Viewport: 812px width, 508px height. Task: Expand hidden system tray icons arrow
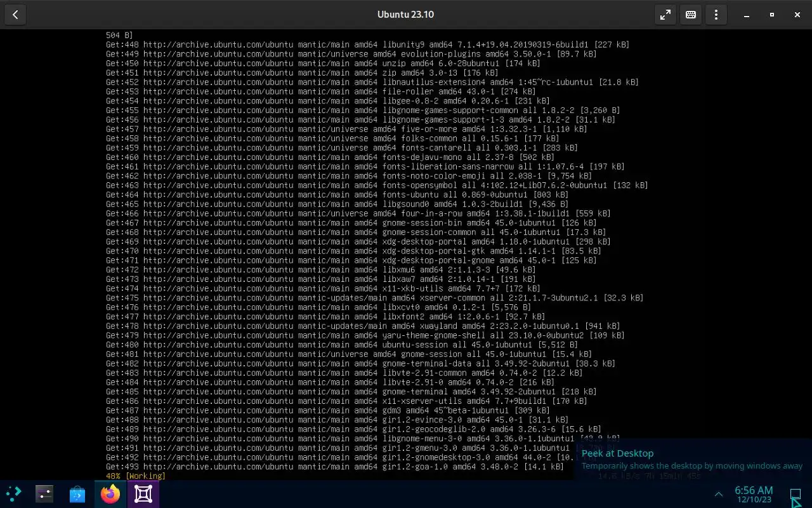point(719,494)
